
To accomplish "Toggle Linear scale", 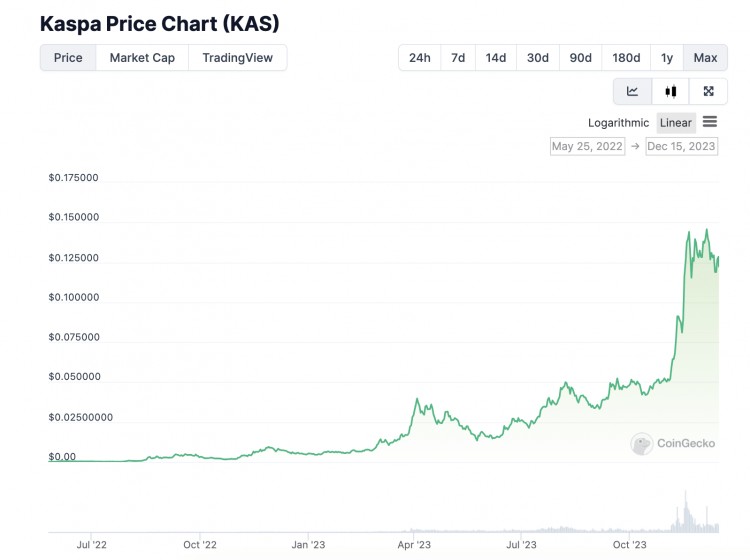I will coord(676,123).
